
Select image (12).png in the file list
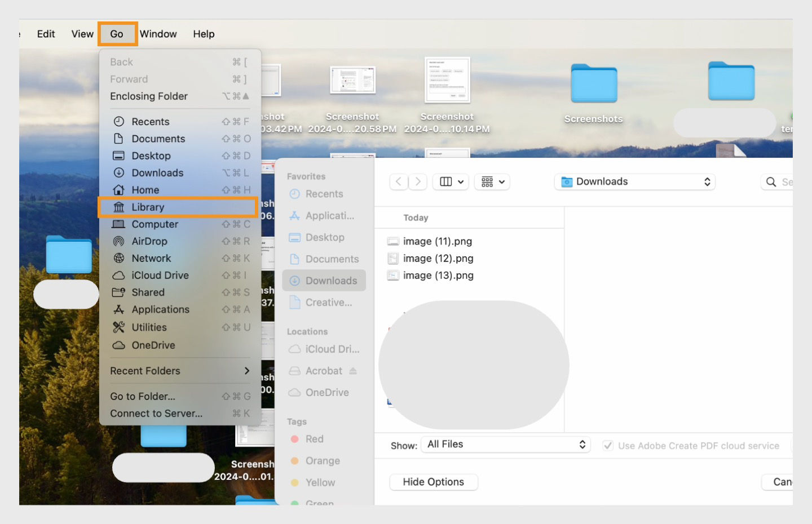point(437,258)
